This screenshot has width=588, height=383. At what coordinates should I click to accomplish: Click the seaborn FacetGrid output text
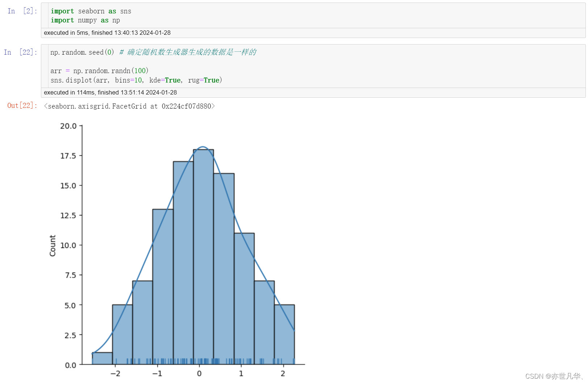coord(129,106)
